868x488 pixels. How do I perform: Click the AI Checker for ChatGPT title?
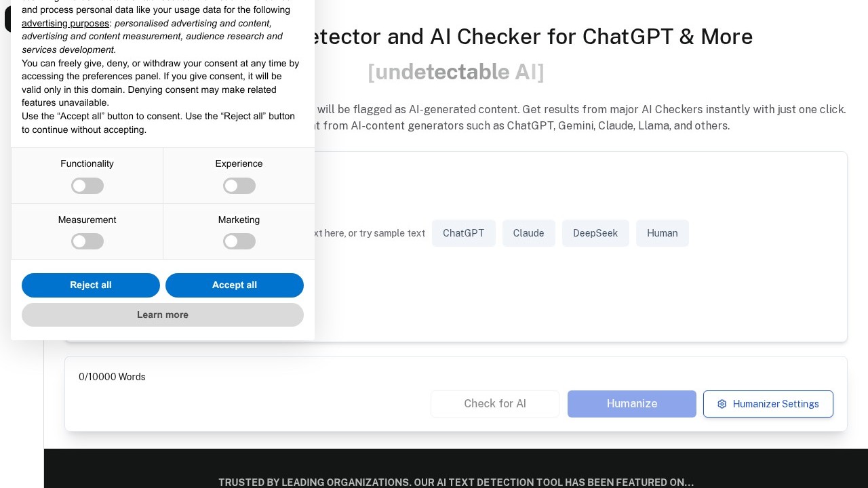pyautogui.click(x=529, y=37)
